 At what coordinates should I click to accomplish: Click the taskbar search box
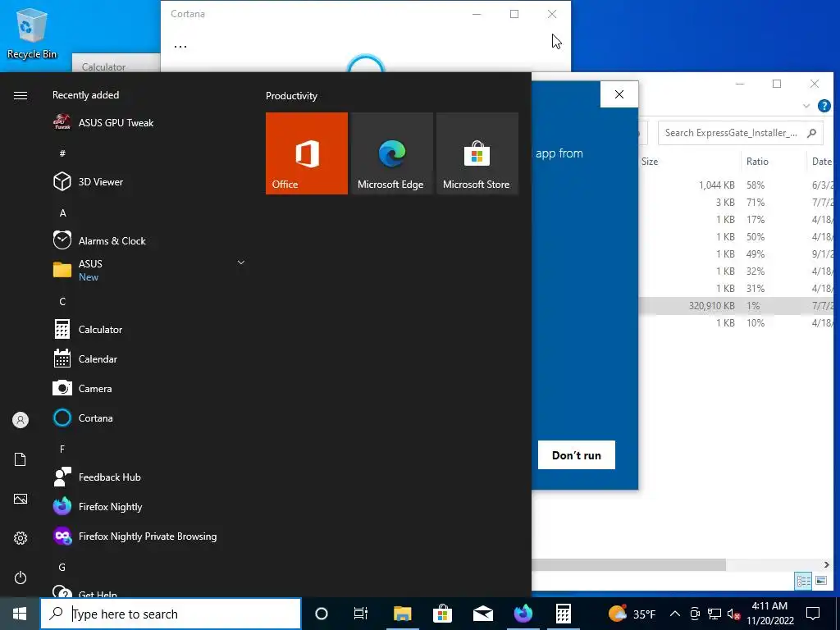point(171,614)
